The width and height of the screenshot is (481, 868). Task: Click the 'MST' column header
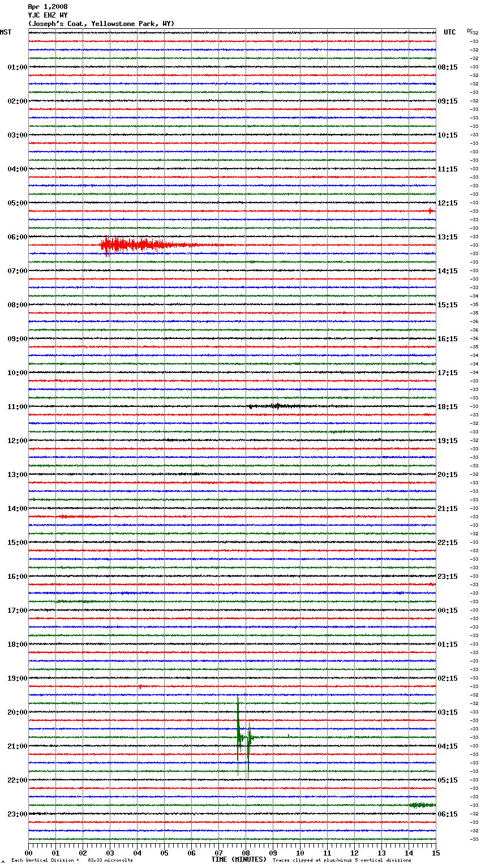click(x=6, y=32)
